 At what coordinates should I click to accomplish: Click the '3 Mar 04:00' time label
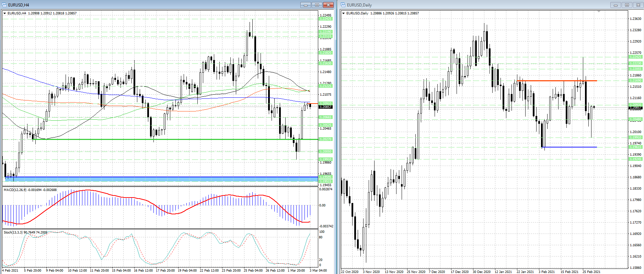click(318, 271)
